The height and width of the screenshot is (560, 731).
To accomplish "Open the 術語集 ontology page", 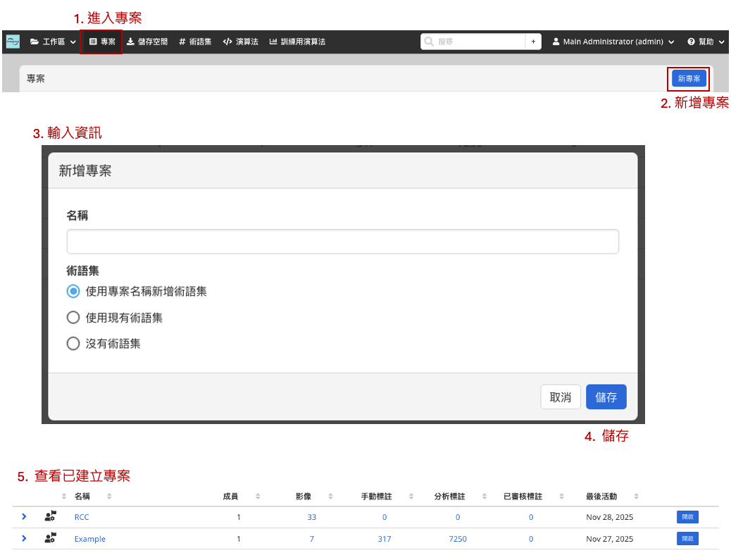I will [x=195, y=42].
